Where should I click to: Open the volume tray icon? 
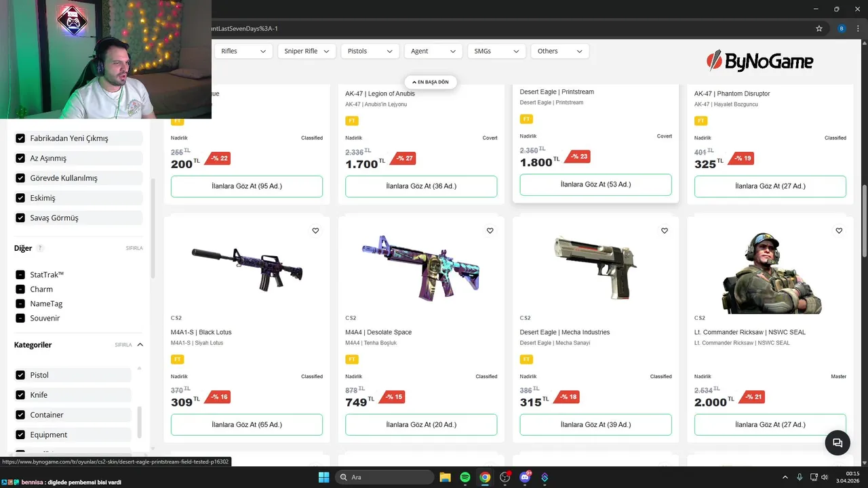click(824, 477)
